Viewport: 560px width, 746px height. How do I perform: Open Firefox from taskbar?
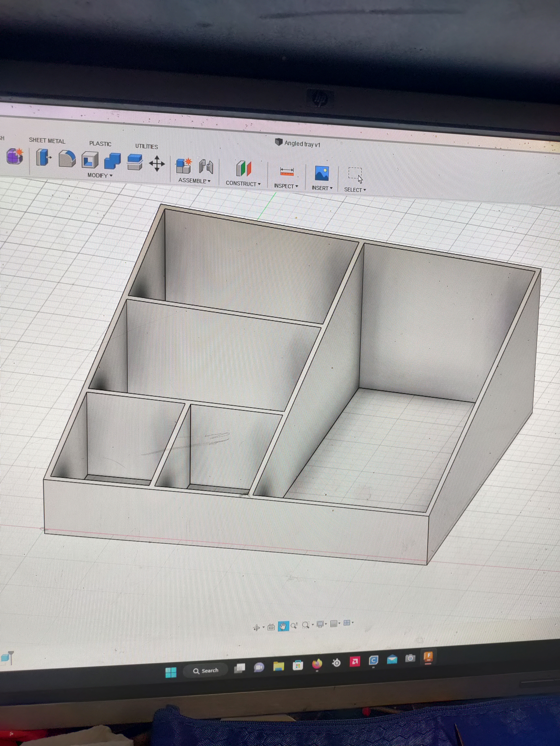[317, 664]
